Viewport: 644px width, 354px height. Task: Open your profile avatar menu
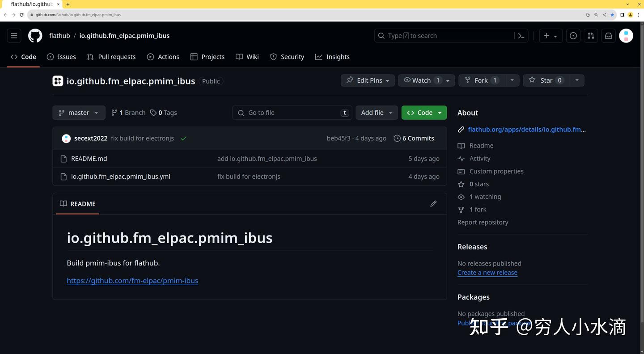[x=626, y=35]
